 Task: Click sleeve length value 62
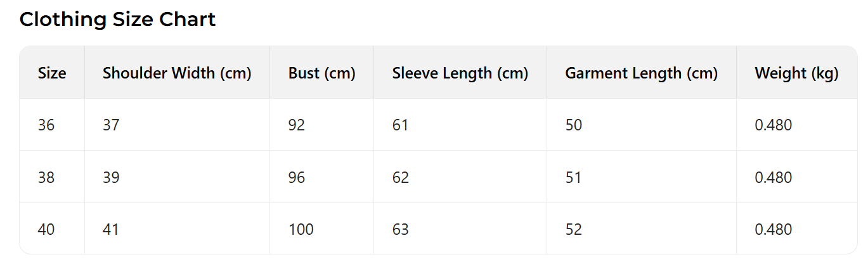tap(400, 177)
